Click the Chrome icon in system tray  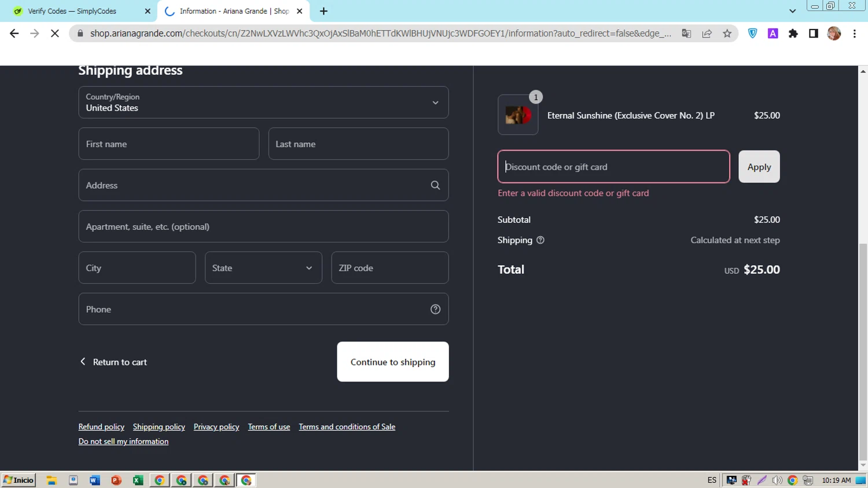click(793, 480)
